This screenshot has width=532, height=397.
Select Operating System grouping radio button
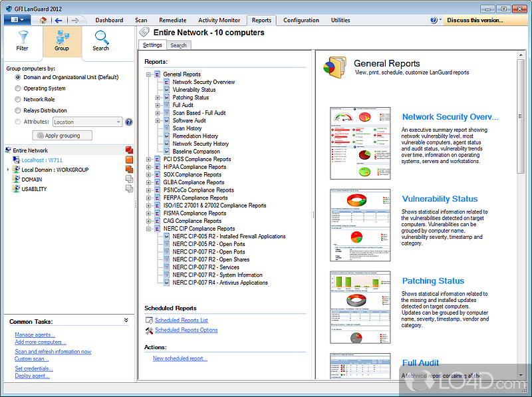pos(17,88)
